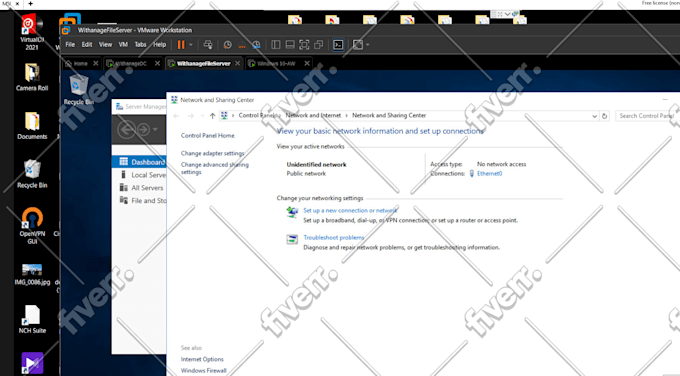Open the power options arrow beside Pause
This screenshot has width=680, height=376.
click(x=191, y=45)
